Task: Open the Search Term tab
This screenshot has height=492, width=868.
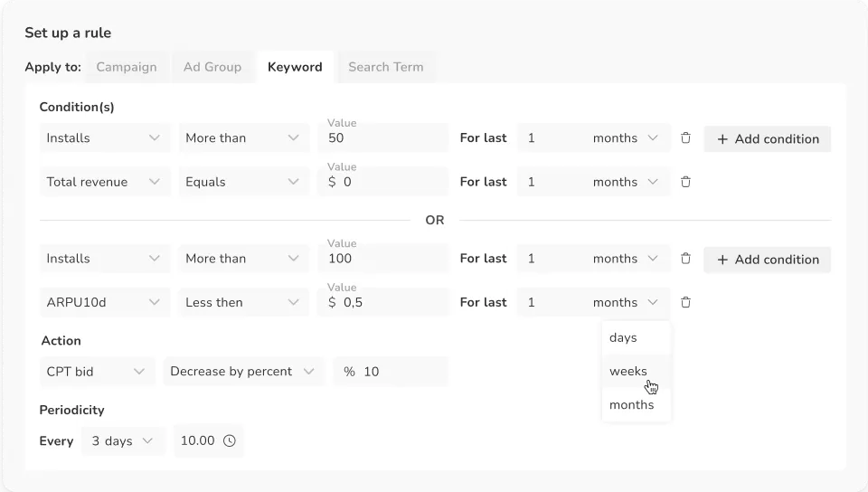Action: [x=386, y=67]
